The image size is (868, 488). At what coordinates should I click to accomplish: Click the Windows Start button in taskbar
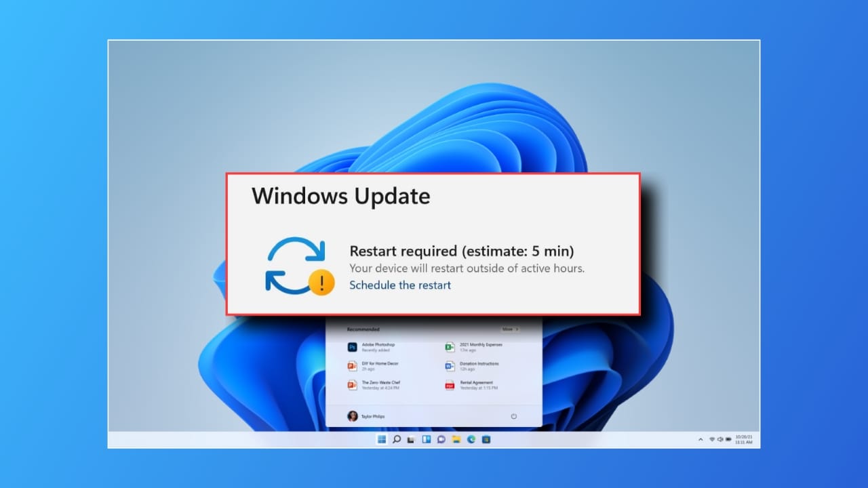tap(382, 439)
